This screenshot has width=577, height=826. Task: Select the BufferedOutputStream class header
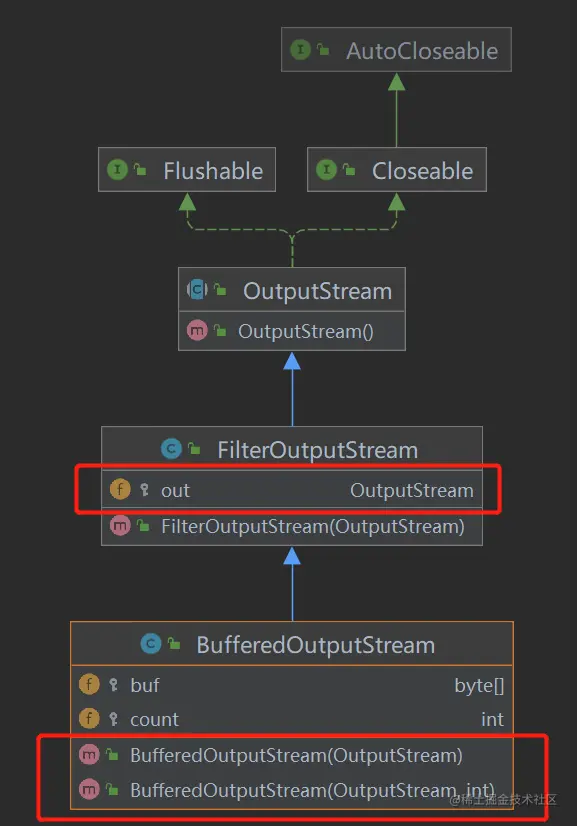[x=292, y=644]
